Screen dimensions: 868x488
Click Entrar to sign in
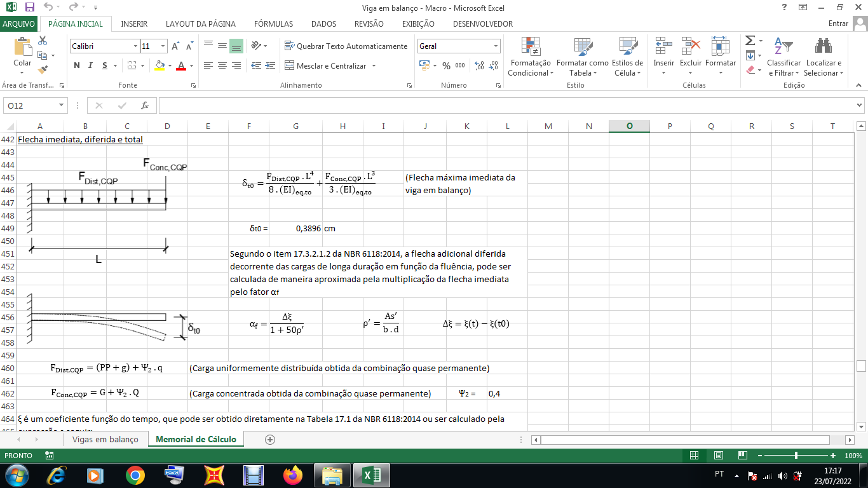[x=839, y=24]
